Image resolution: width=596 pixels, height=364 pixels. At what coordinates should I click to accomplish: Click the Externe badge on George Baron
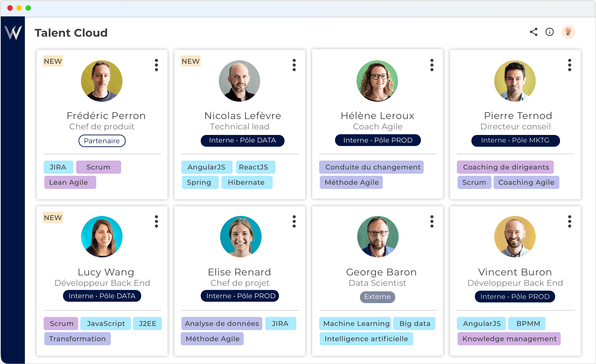click(377, 297)
